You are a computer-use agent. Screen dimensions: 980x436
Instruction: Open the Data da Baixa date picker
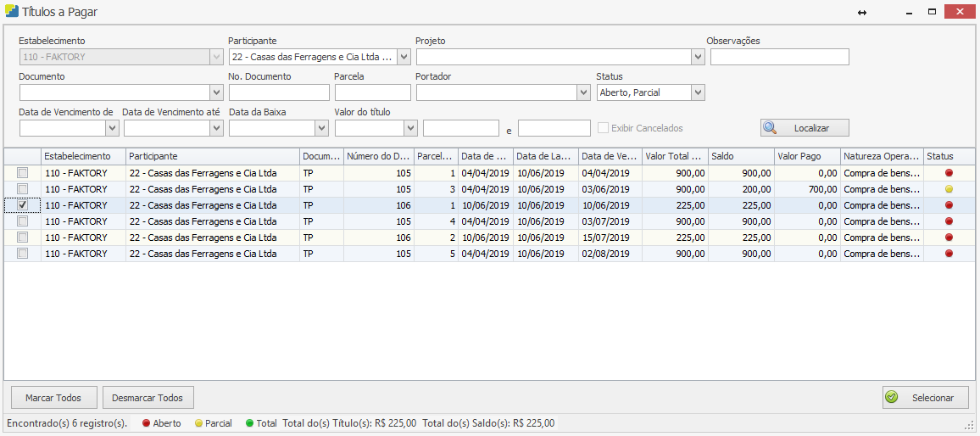[x=321, y=128]
